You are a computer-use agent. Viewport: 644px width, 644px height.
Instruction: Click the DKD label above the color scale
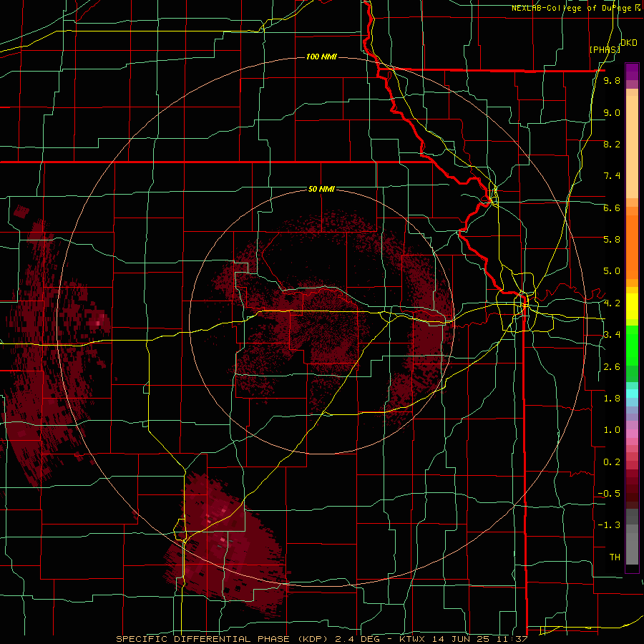(x=629, y=43)
